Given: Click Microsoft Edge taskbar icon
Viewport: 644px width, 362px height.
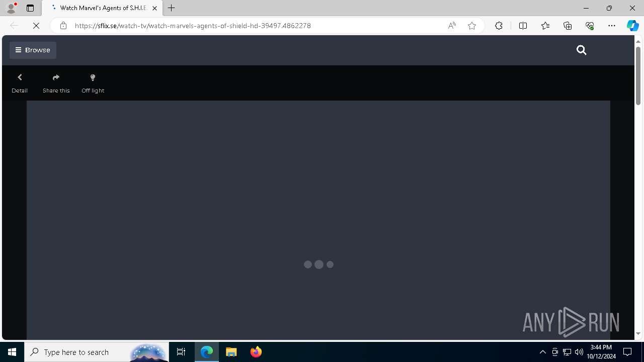Looking at the screenshot, I should tap(207, 352).
